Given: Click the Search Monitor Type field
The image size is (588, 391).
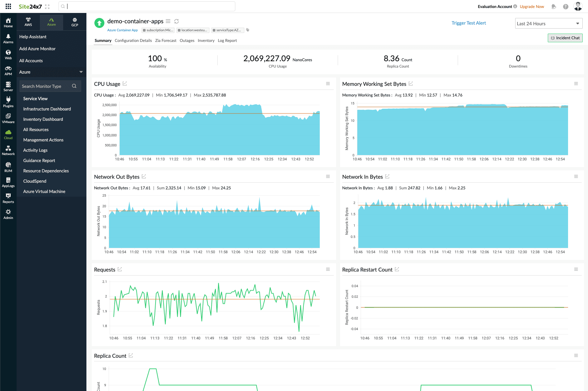Looking at the screenshot, I should coord(47,86).
